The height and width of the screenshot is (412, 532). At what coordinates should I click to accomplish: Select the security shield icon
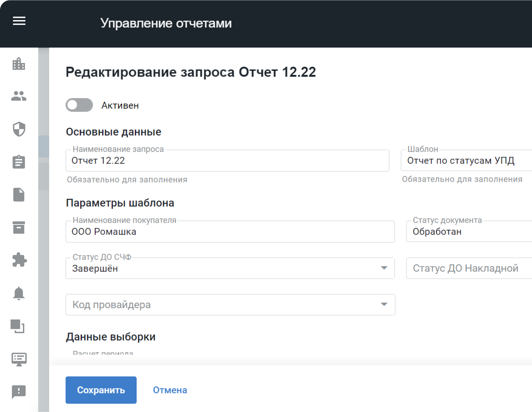click(19, 129)
